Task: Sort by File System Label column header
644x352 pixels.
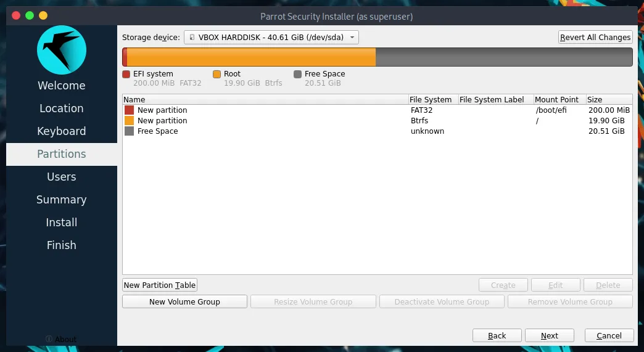Action: (496, 100)
